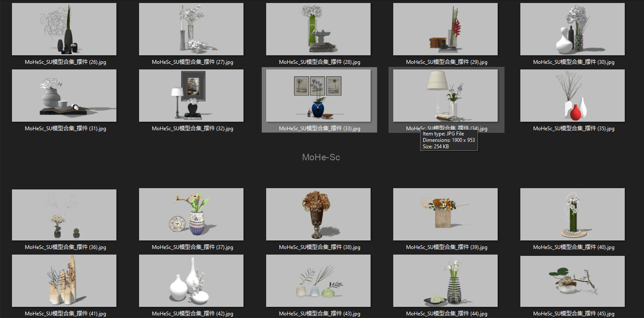Image resolution: width=644 pixels, height=318 pixels.
Task: Click filename label ending in (45).jpg
Action: (573, 314)
